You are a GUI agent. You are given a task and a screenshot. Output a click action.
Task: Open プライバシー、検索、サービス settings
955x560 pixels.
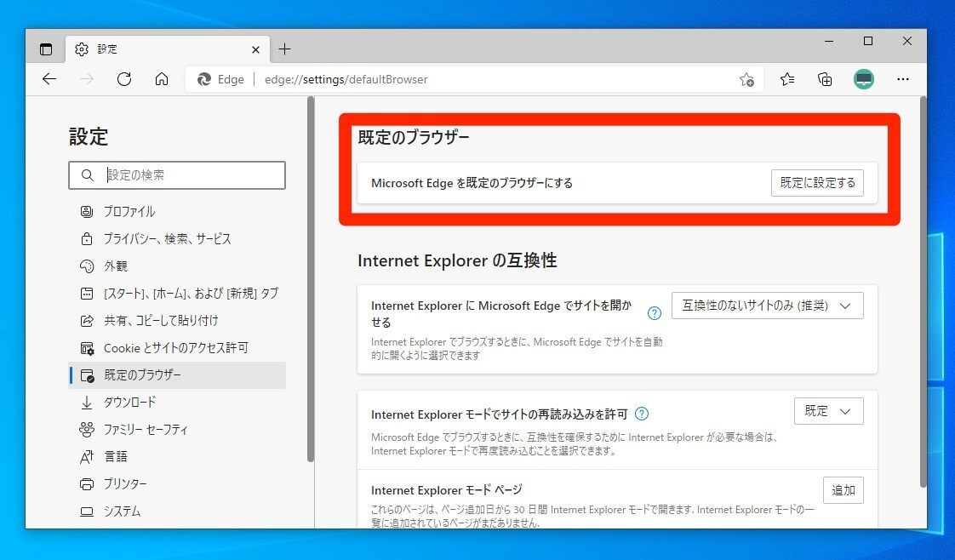[177, 239]
